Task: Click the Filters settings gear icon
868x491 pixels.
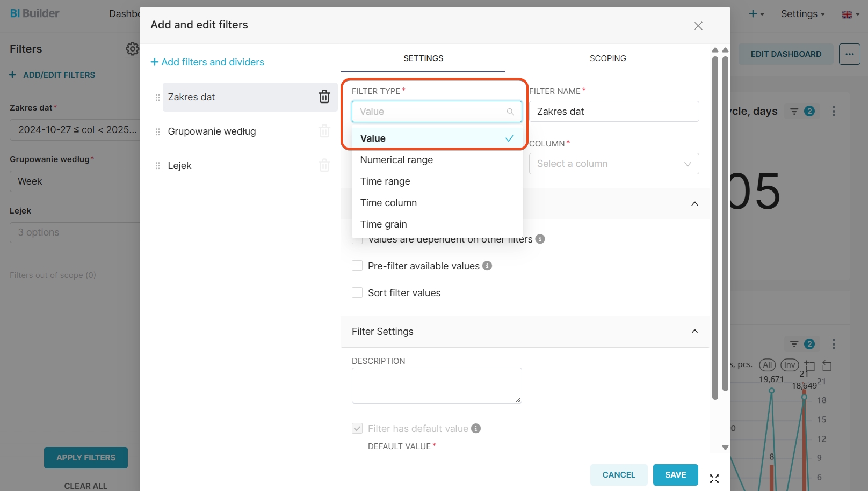Action: [132, 49]
